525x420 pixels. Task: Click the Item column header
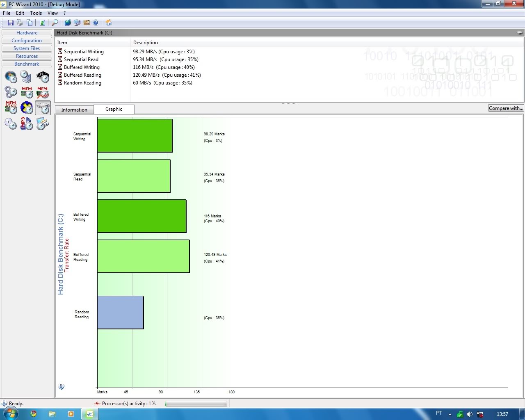(93, 43)
